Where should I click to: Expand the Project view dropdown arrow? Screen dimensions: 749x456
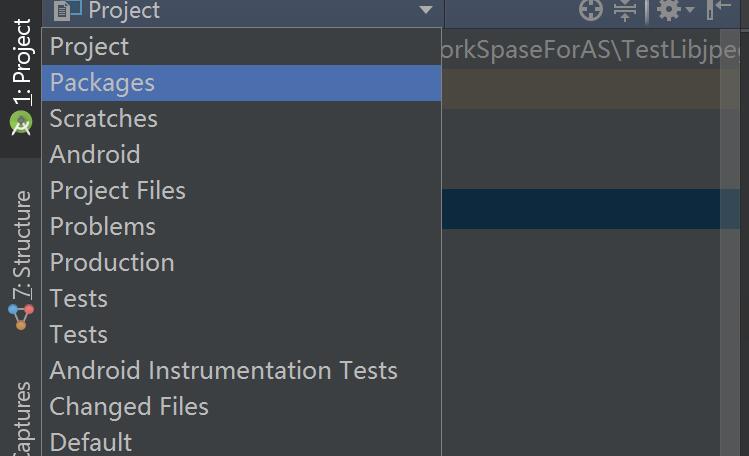(426, 10)
